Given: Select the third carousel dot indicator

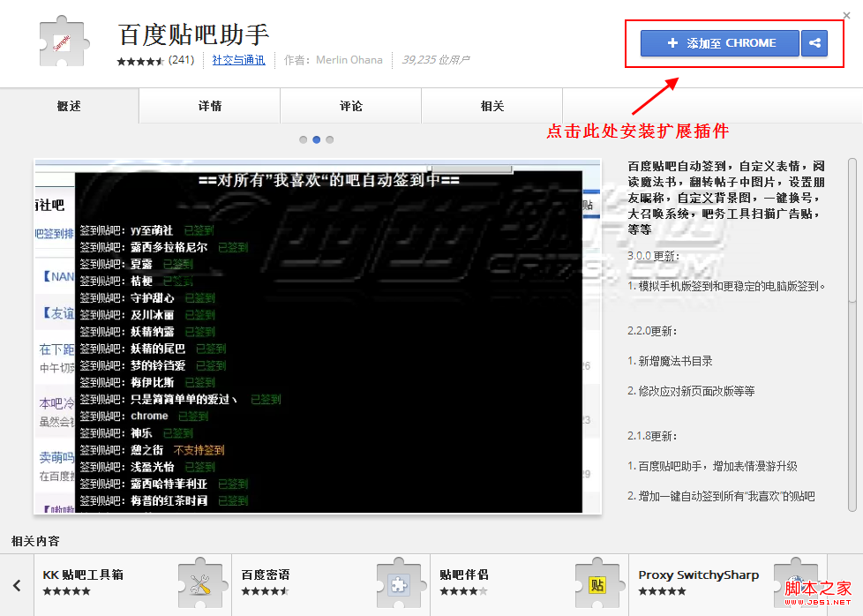Looking at the screenshot, I should 329,139.
